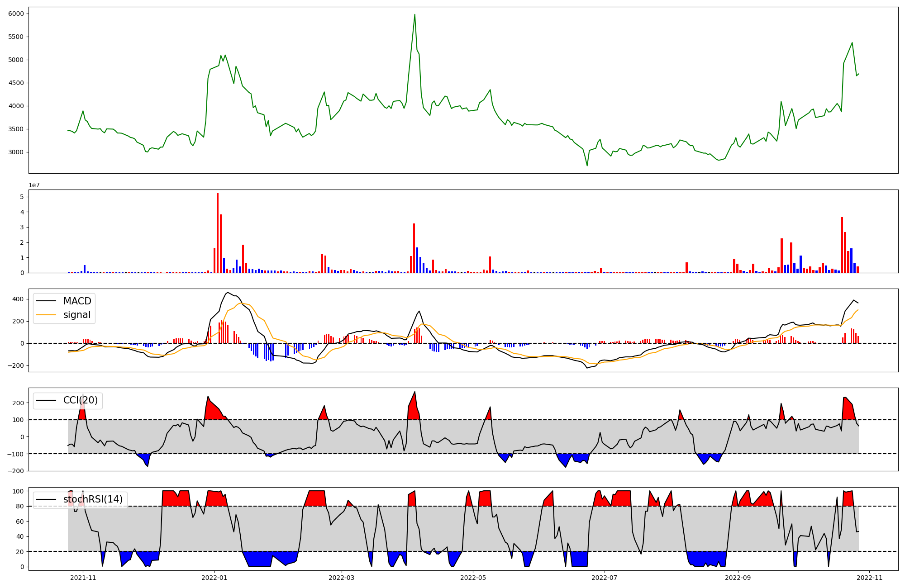The height and width of the screenshot is (588, 905).
Task: Click the 80 tick on stochRSI axis
Action: (x=20, y=507)
